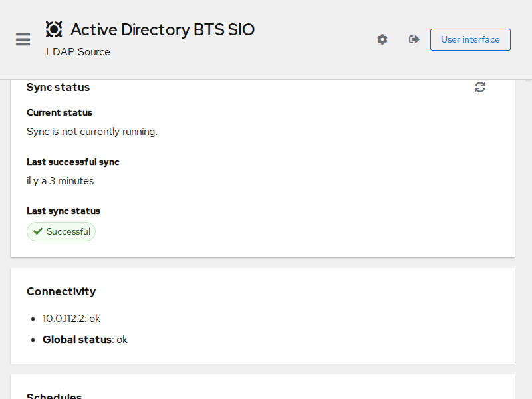
Task: Click the 'il y a 3 minutes' value
Action: tap(60, 181)
